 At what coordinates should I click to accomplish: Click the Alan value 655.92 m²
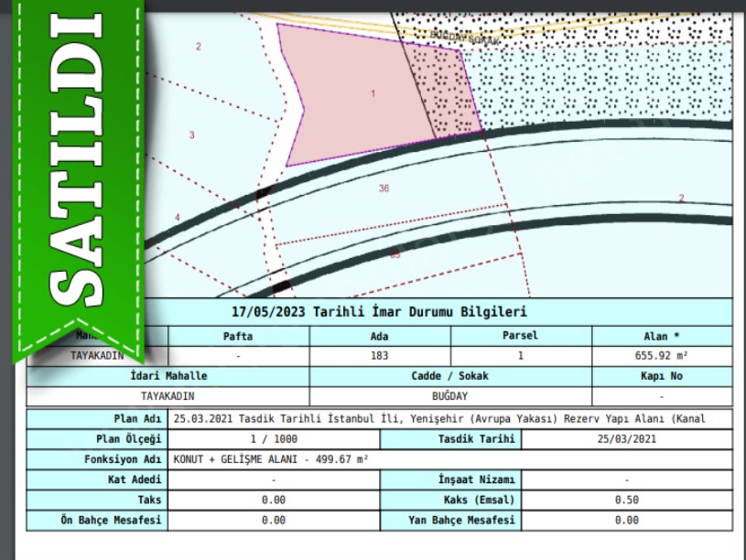[662, 356]
